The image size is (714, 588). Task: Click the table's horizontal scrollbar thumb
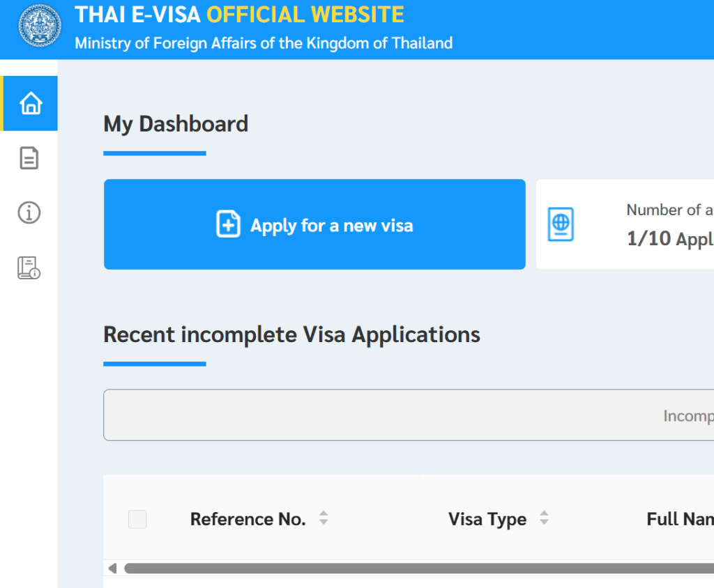coord(418,568)
